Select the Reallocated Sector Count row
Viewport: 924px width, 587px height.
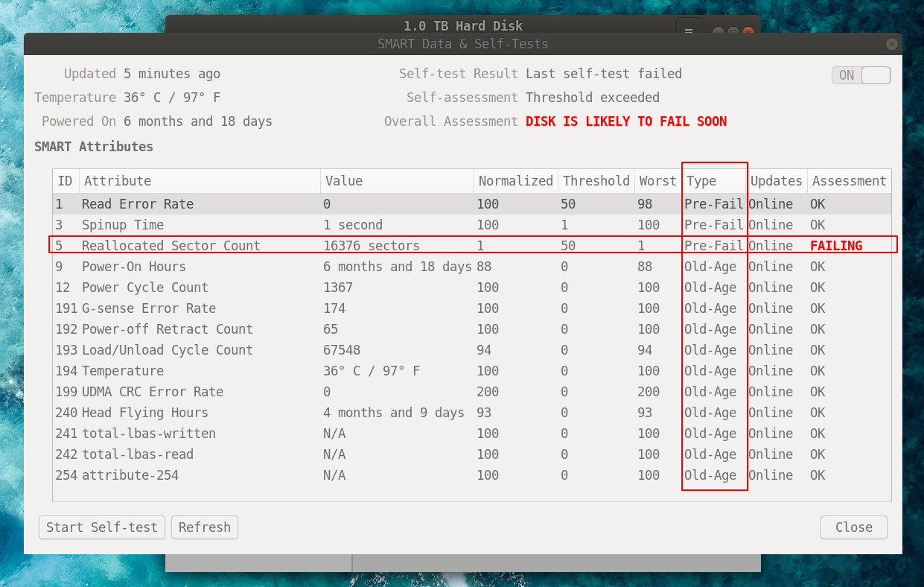171,246
